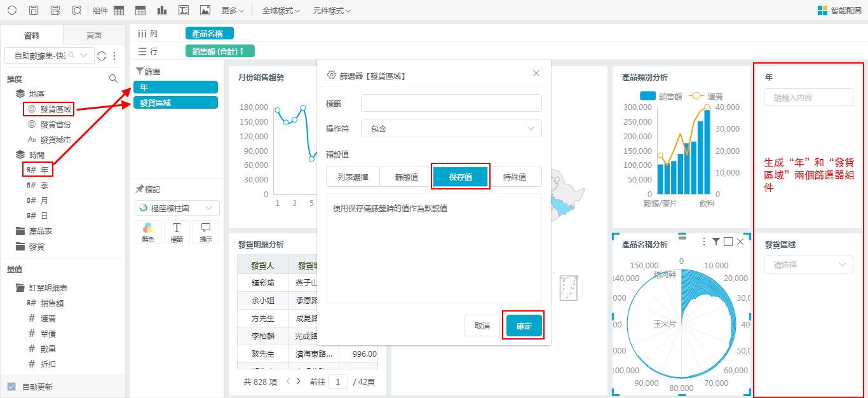Image resolution: width=868 pixels, height=398 pixels.
Task: Search dimensions with the magnifier icon
Action: pyautogui.click(x=113, y=79)
